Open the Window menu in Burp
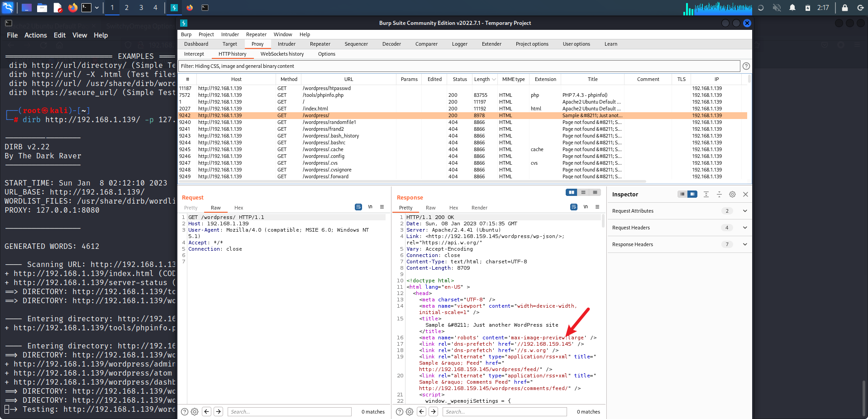 click(283, 34)
